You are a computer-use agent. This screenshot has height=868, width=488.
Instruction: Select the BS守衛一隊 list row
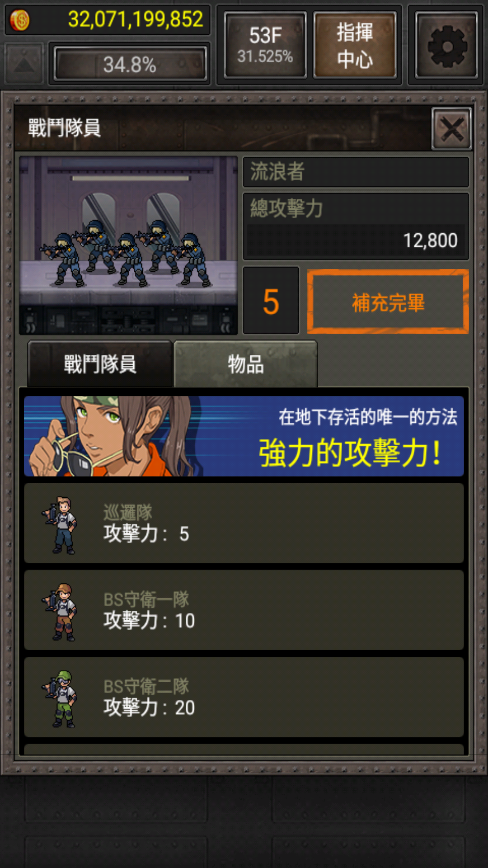(x=244, y=610)
